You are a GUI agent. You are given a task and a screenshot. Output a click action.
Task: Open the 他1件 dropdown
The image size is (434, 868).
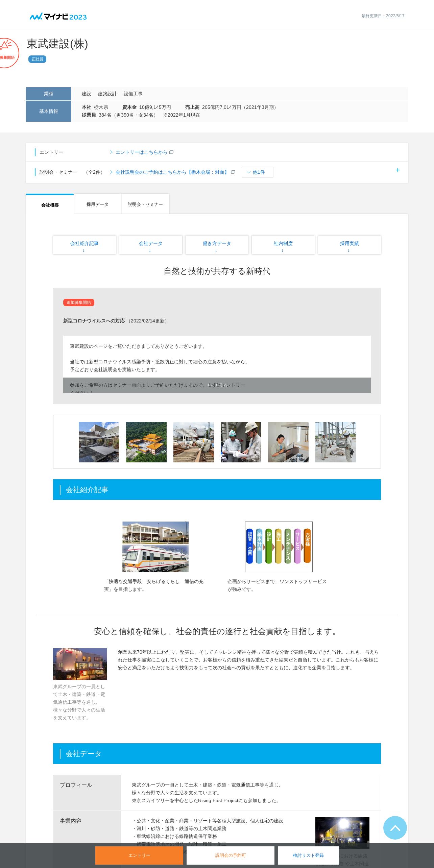257,172
